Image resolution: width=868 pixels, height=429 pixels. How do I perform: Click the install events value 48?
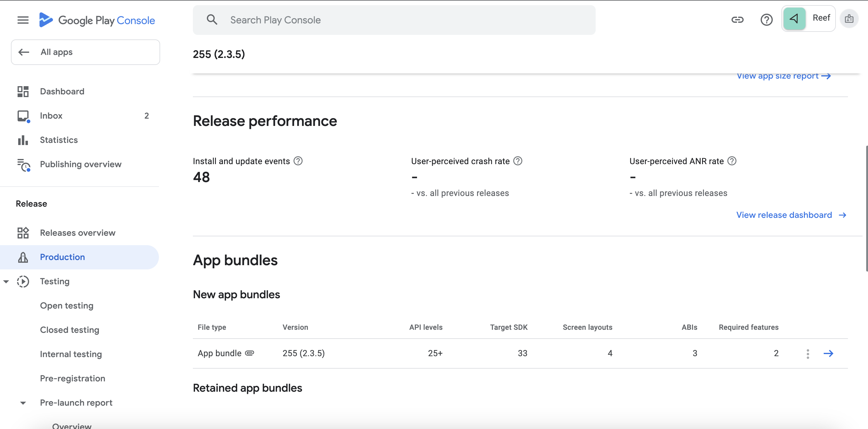(201, 177)
